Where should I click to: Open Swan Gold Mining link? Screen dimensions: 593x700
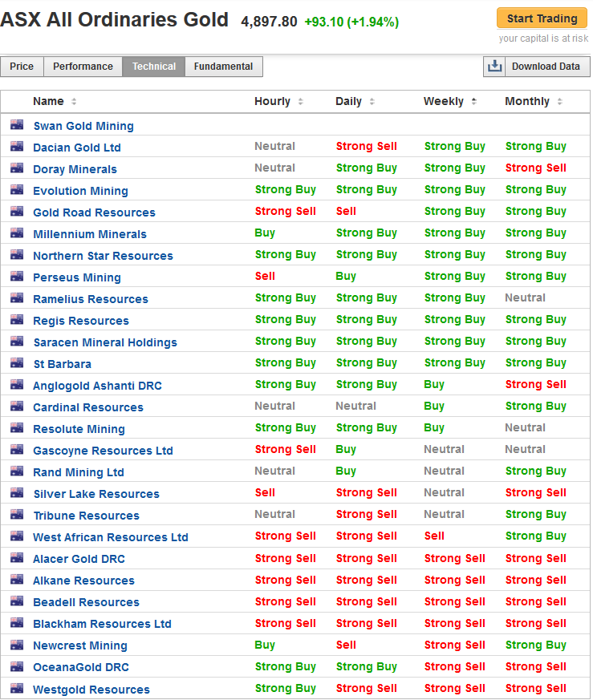click(83, 127)
